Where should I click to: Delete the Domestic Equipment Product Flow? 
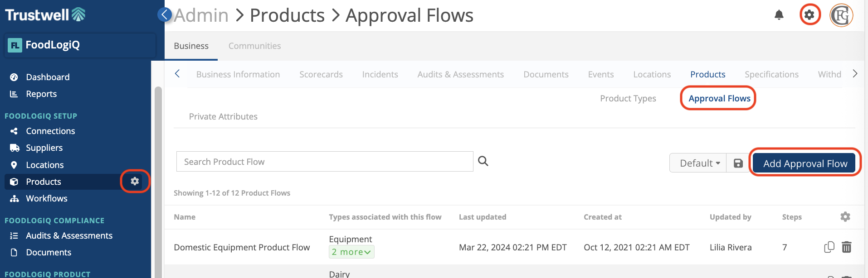(x=846, y=247)
